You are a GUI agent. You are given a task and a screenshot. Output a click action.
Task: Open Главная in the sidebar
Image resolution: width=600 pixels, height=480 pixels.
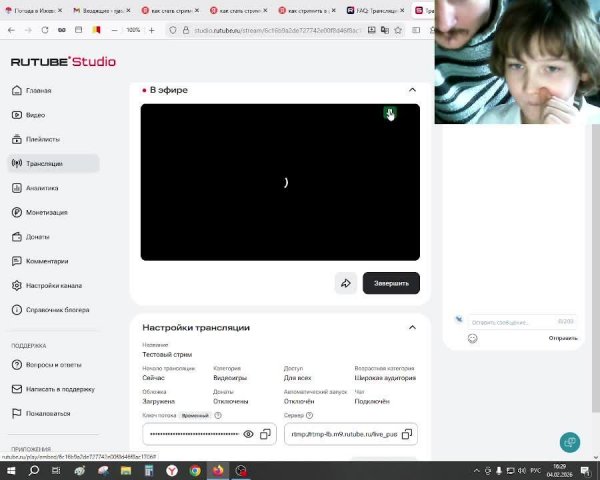coord(38,91)
